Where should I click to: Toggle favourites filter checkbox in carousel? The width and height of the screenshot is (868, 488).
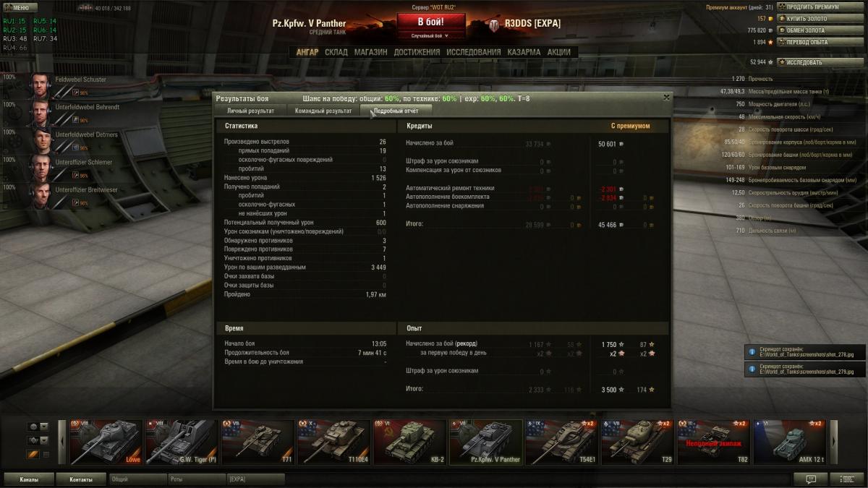pos(46,455)
